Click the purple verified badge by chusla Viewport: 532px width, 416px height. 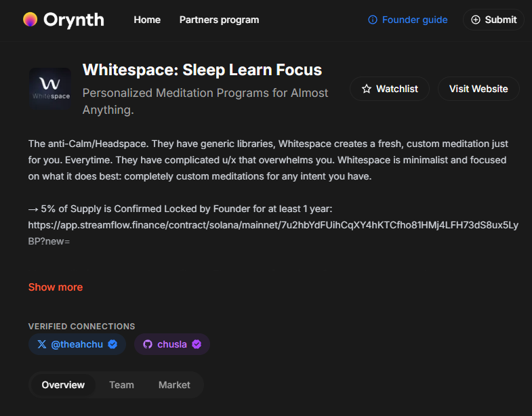[197, 344]
